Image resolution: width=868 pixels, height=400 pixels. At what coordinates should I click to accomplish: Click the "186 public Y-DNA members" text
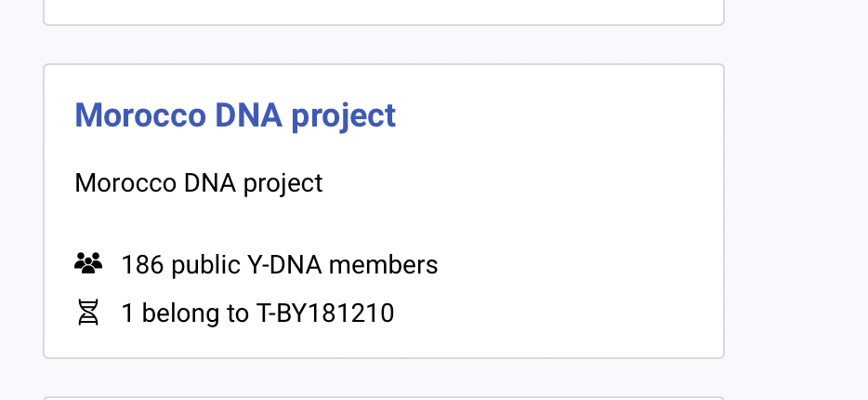279,265
